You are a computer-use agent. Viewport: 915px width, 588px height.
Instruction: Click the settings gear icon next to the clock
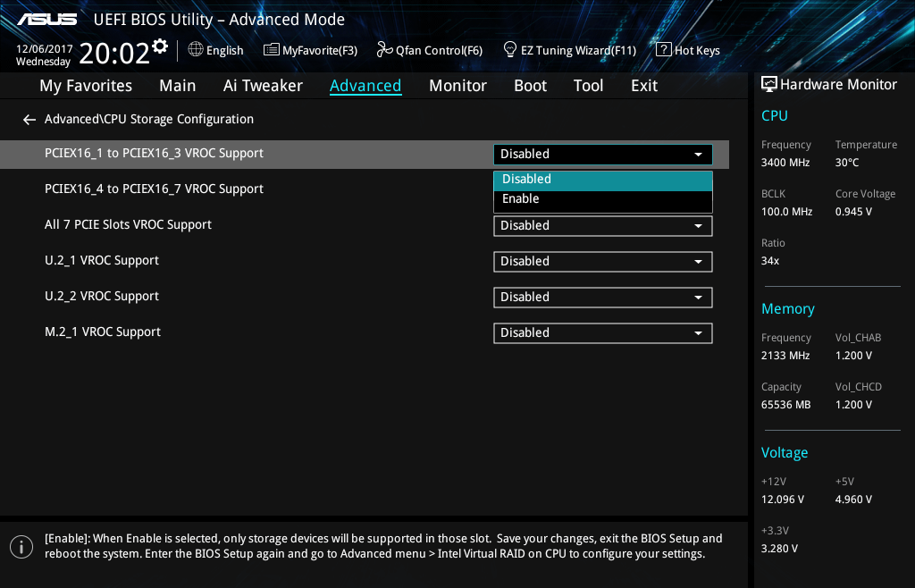coord(160,46)
